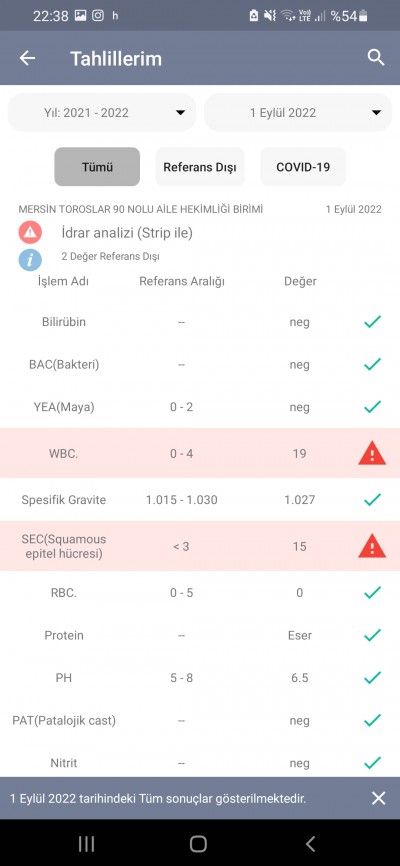Tap the Spesifik Gravite result row

click(200, 500)
